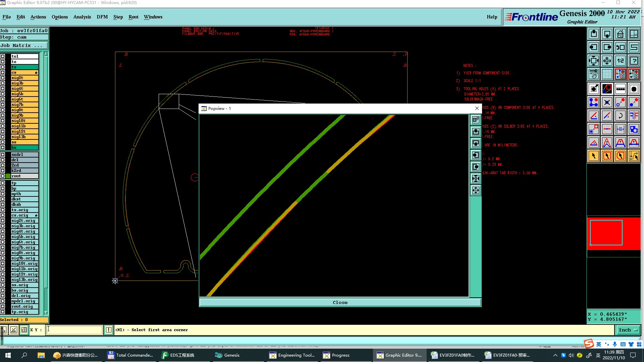Screen dimensions: 644x362
Task: Click zoom in icon in Popview toolbar
Action: pos(476,179)
